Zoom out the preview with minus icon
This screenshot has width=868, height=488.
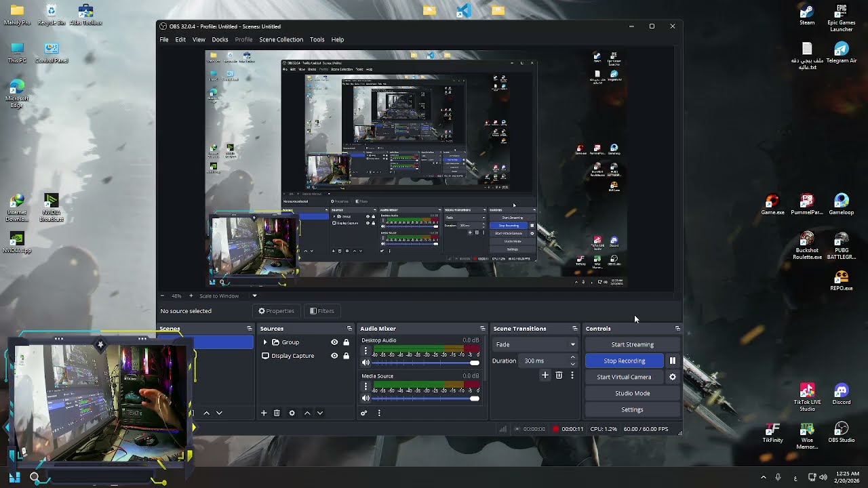[162, 296]
